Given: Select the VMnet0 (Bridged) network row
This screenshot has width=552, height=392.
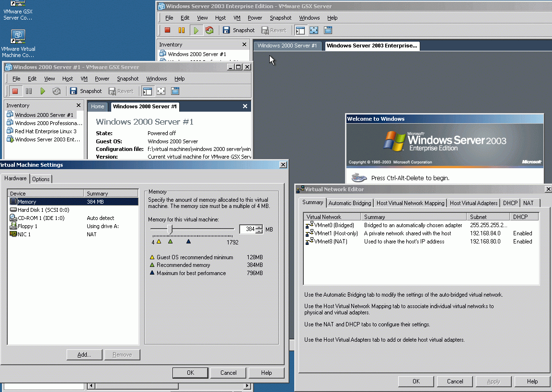Looking at the screenshot, I should click(421, 225).
